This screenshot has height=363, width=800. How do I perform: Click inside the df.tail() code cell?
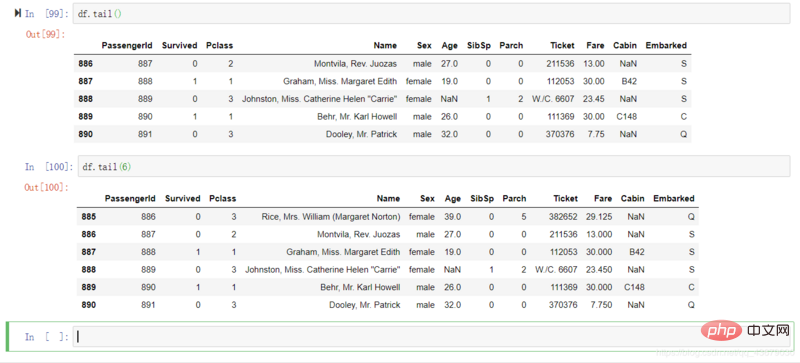432,14
